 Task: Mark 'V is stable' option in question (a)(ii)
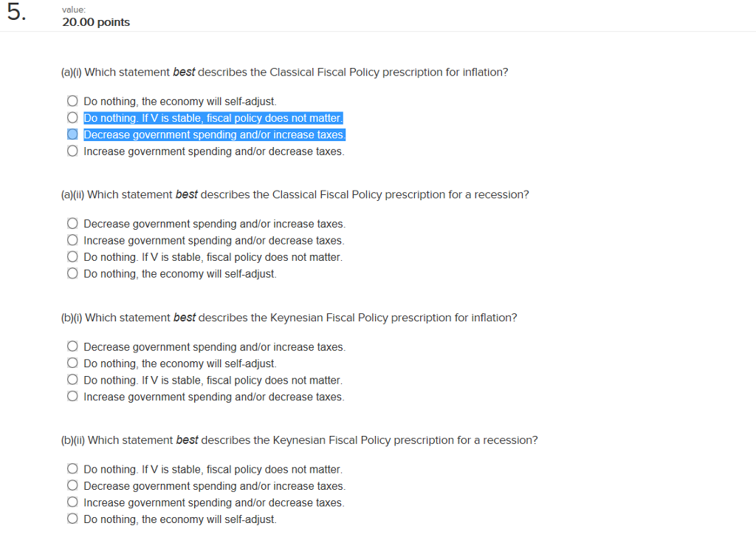click(72, 257)
